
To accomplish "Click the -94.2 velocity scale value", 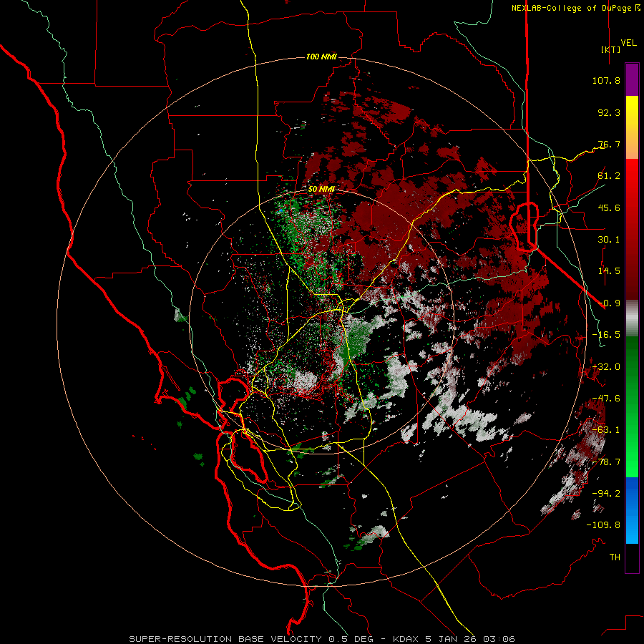I will (x=606, y=493).
